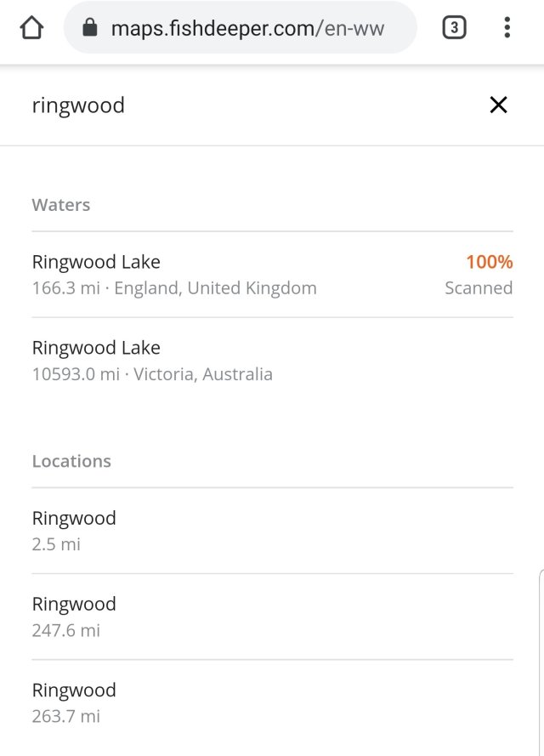The height and width of the screenshot is (756, 544).
Task: Tap the Waters section heading
Action: tap(61, 205)
